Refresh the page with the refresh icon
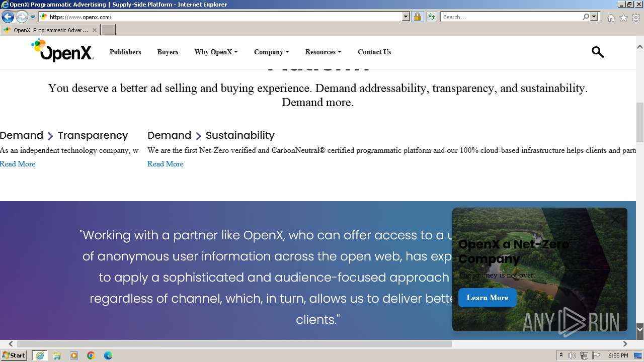This screenshot has height=362, width=644. click(431, 17)
